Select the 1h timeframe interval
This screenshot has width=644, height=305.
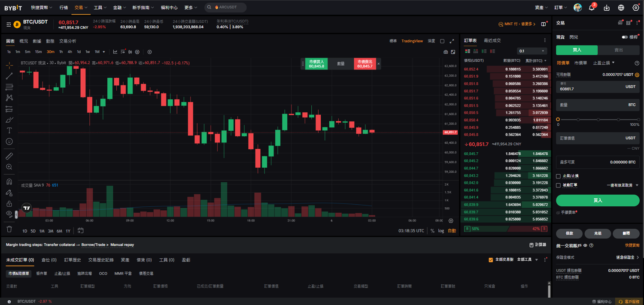pos(61,52)
